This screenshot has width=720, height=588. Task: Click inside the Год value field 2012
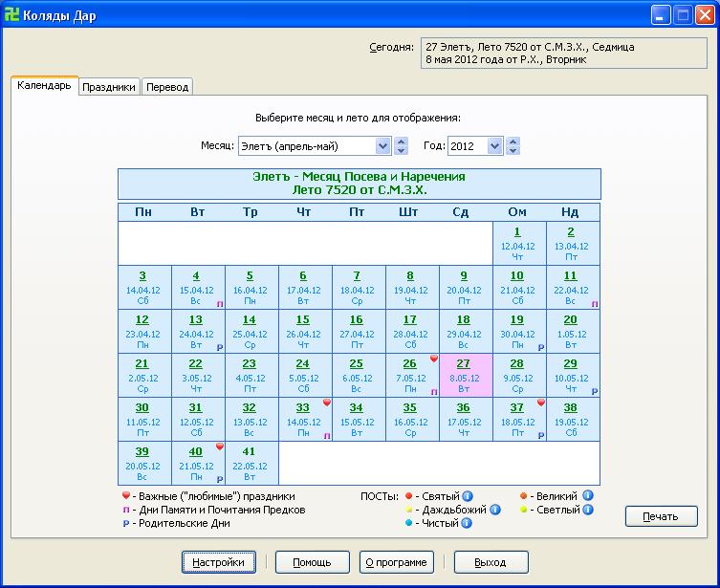468,146
